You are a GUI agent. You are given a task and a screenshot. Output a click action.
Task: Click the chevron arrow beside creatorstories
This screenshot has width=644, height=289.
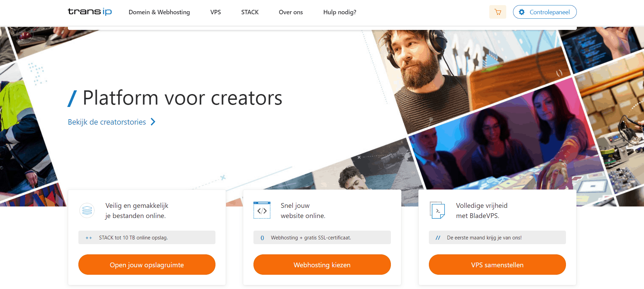coord(153,122)
